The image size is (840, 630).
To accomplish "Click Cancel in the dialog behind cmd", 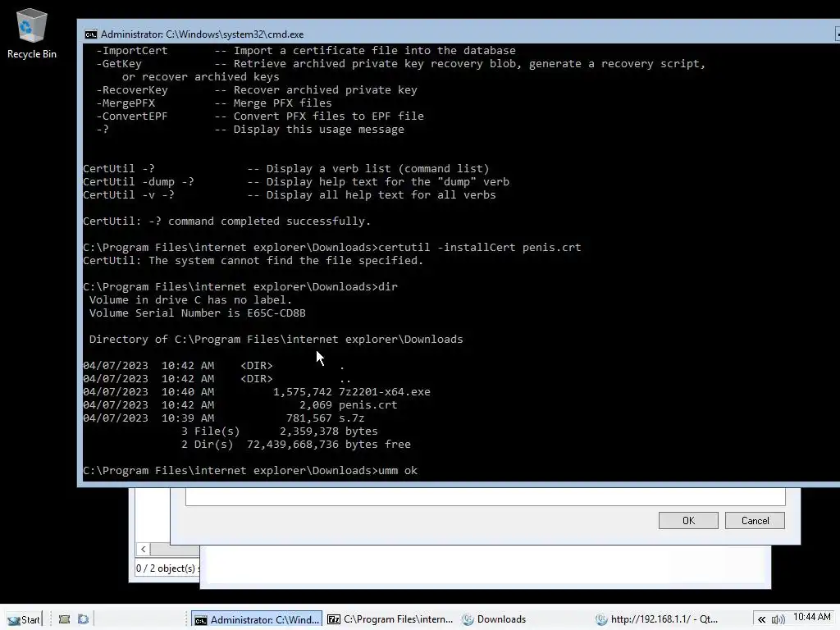I will [755, 521].
